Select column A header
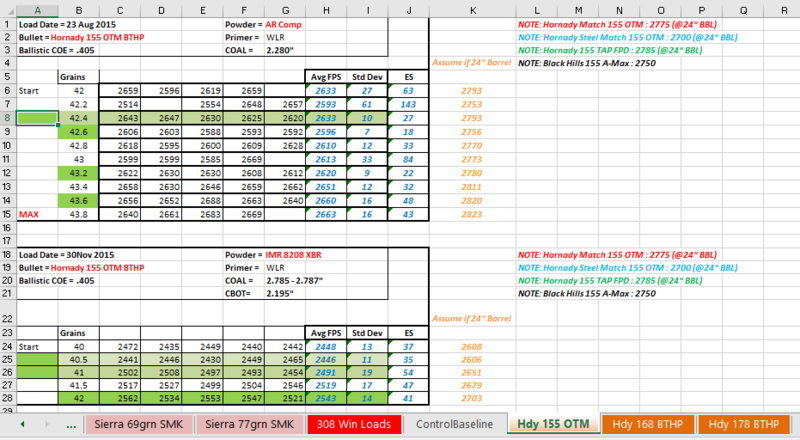This screenshot has height=440, width=800. (x=37, y=11)
